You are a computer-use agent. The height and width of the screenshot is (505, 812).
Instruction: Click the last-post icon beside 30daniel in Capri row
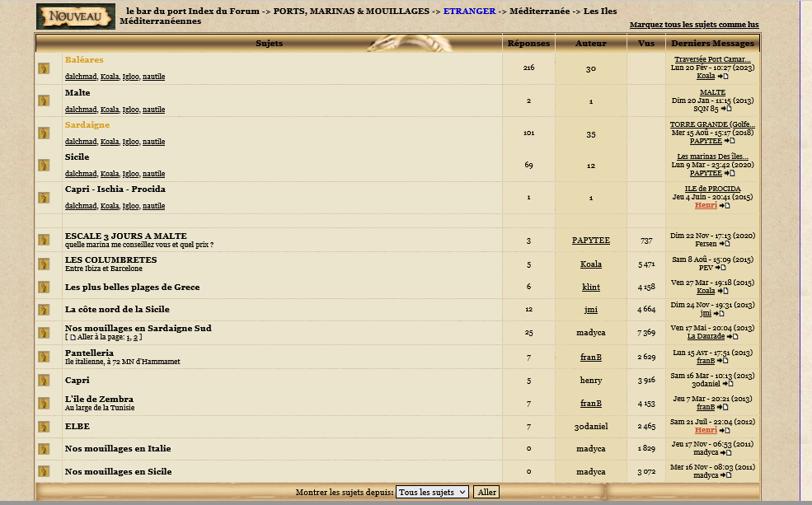click(727, 384)
